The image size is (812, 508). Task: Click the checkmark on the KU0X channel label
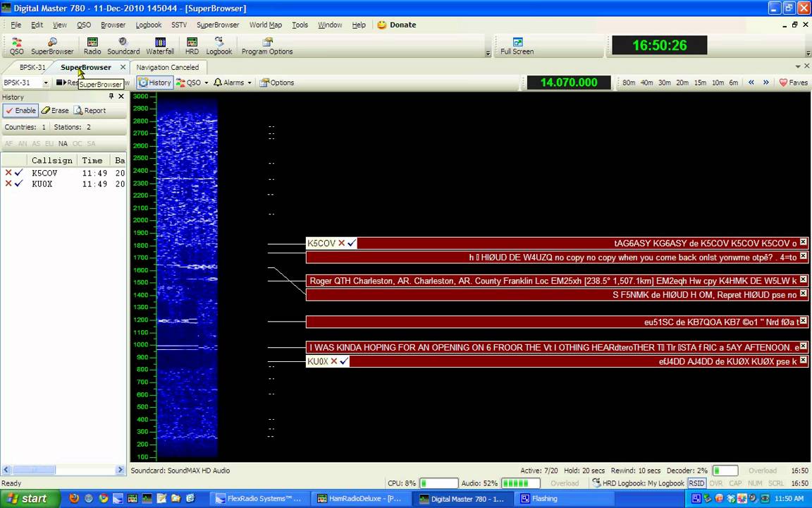tap(344, 361)
